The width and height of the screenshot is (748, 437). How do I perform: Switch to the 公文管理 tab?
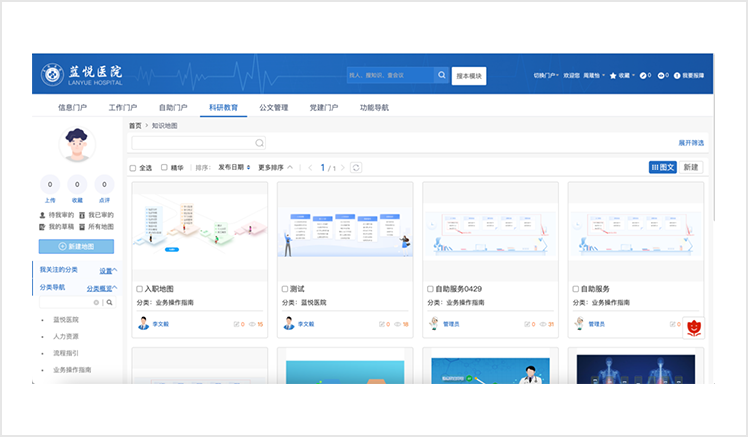pyautogui.click(x=274, y=107)
